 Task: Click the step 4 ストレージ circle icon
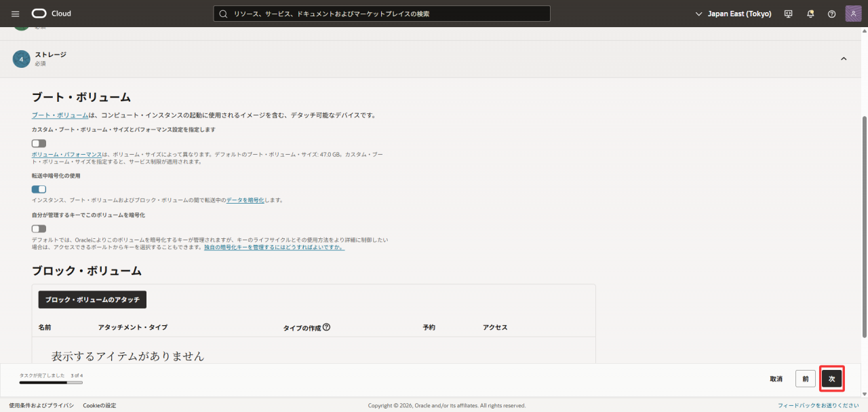tap(21, 59)
